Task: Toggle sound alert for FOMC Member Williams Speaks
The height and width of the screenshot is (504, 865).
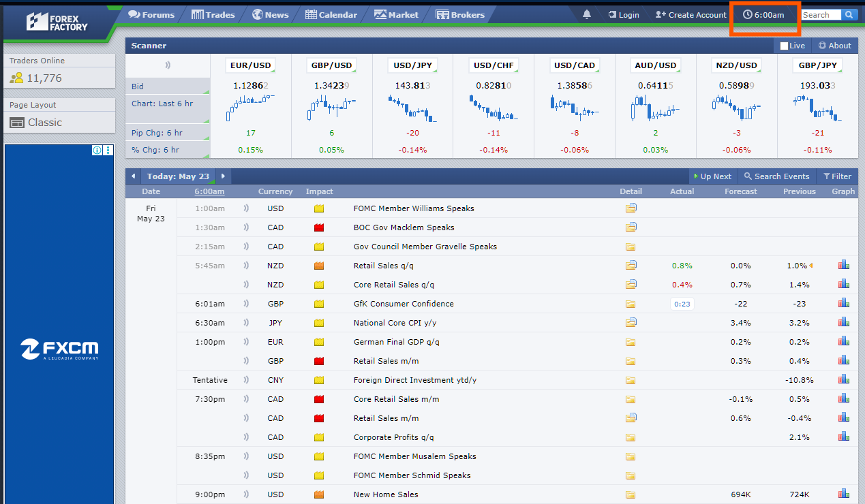Action: 246,208
